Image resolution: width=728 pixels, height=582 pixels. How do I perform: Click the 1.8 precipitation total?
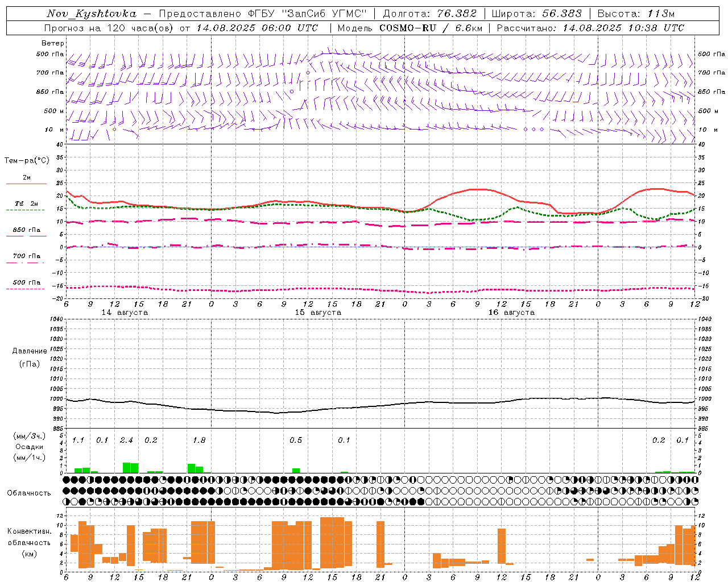pos(199,440)
